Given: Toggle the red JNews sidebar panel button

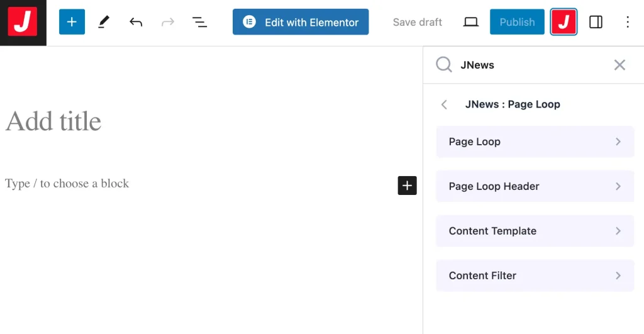Looking at the screenshot, I should click(x=563, y=22).
